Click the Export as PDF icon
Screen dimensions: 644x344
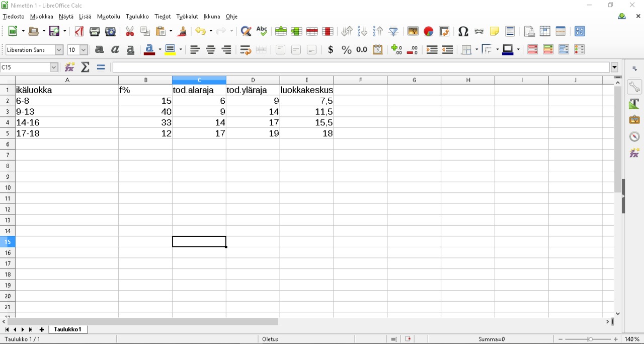[79, 31]
